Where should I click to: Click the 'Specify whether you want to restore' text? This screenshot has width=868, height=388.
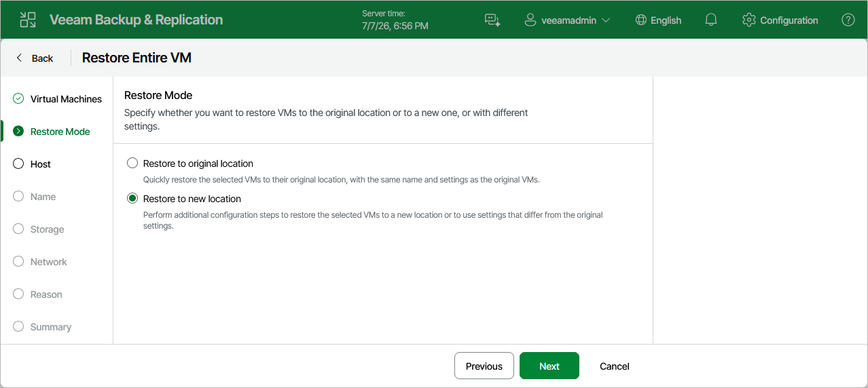326,119
